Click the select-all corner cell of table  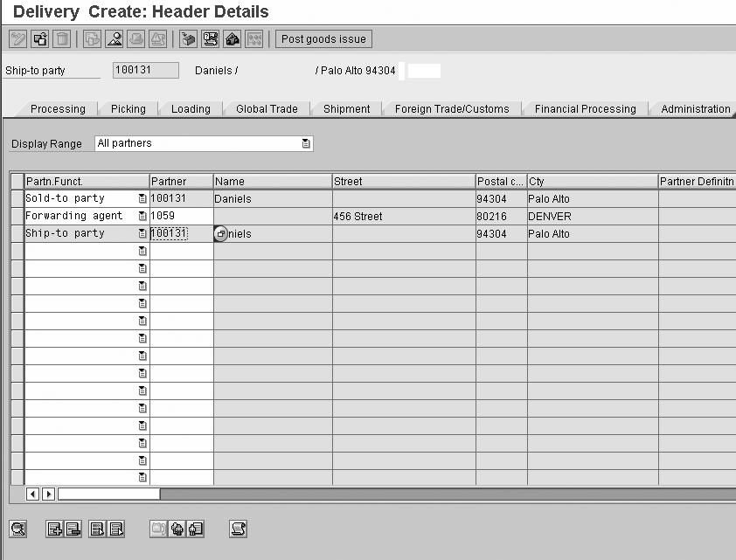point(17,181)
